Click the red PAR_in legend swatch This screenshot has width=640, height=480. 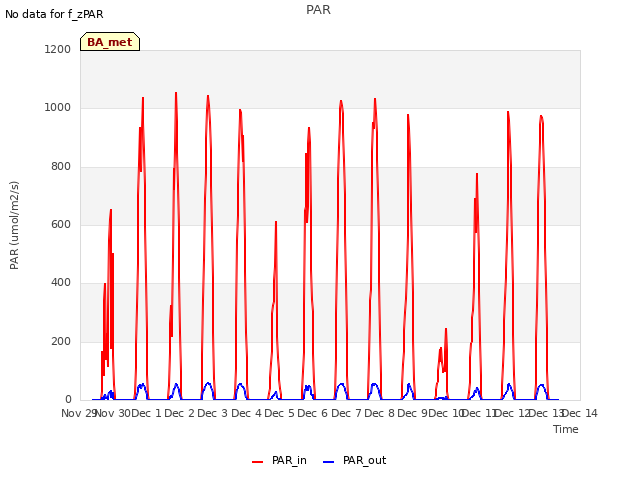(257, 462)
